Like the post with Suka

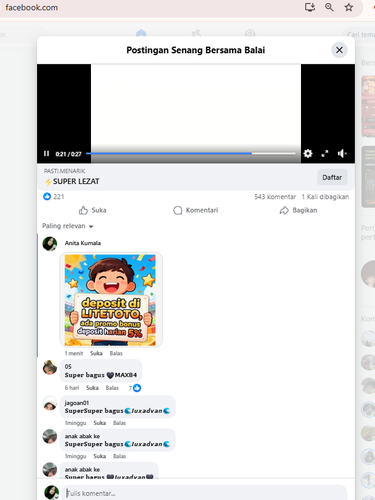coord(92,210)
